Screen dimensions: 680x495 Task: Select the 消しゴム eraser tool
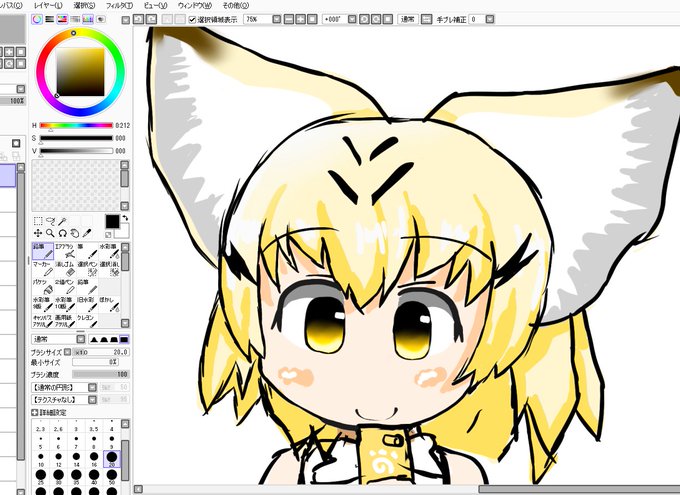(65, 269)
